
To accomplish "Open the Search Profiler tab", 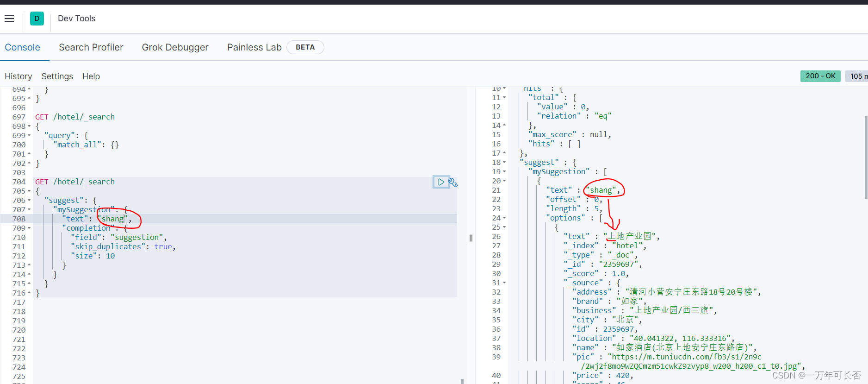I will click(91, 47).
